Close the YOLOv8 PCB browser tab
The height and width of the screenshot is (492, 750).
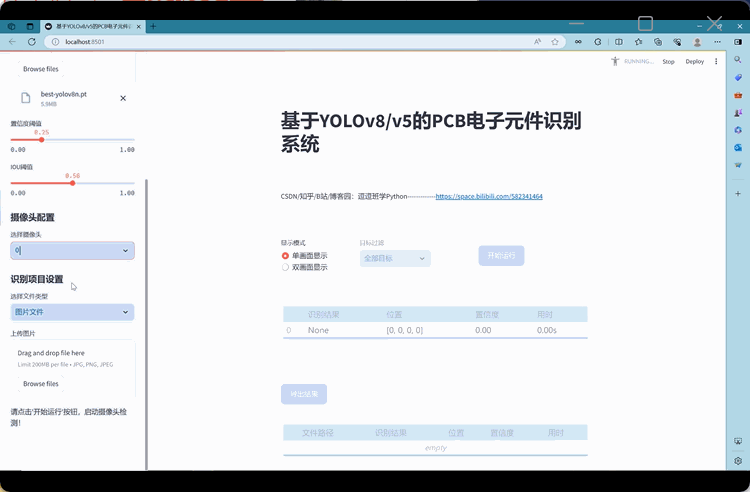pos(139,26)
